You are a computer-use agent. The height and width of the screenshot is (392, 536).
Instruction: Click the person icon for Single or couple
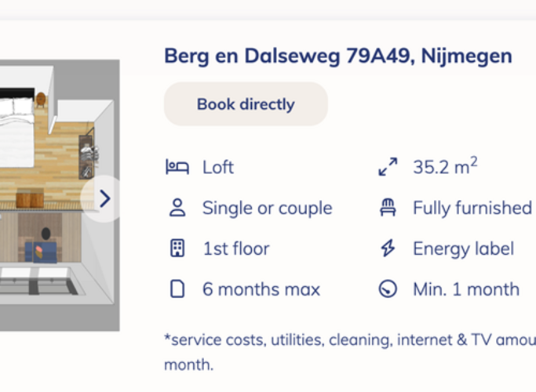coord(177,208)
